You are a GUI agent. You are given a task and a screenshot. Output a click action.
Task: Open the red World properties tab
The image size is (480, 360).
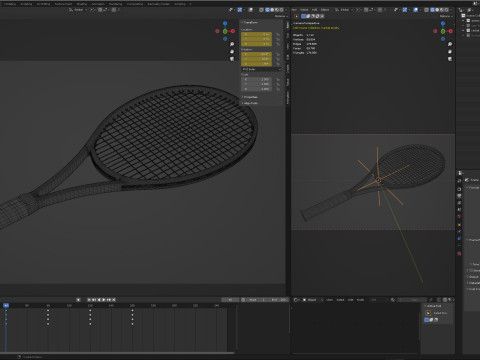tap(459, 216)
